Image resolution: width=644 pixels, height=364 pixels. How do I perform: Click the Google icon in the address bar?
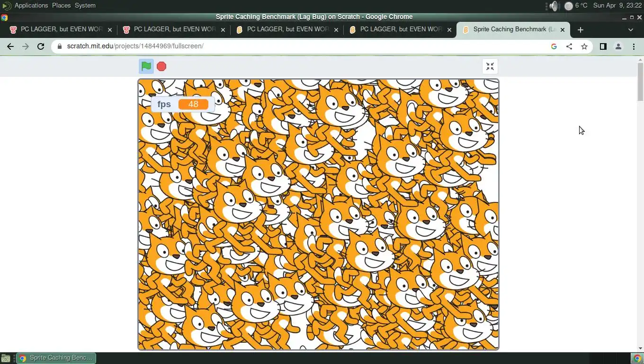coord(554,46)
